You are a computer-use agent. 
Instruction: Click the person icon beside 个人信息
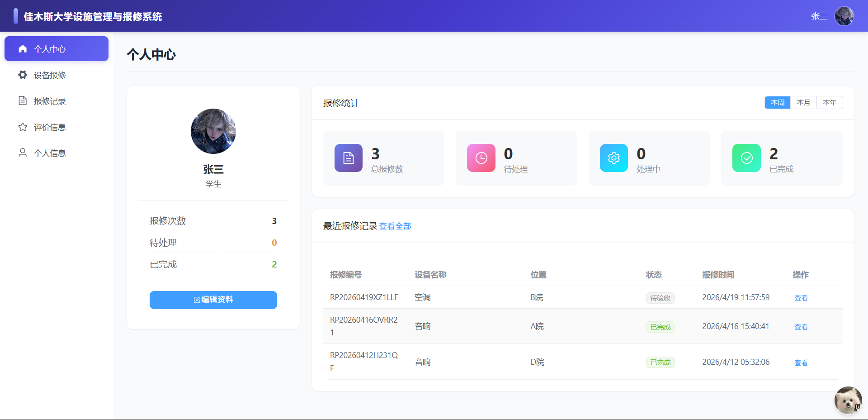point(23,153)
